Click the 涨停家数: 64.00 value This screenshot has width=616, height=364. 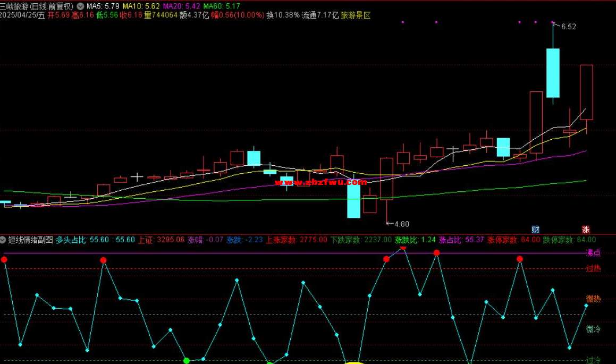tap(514, 240)
